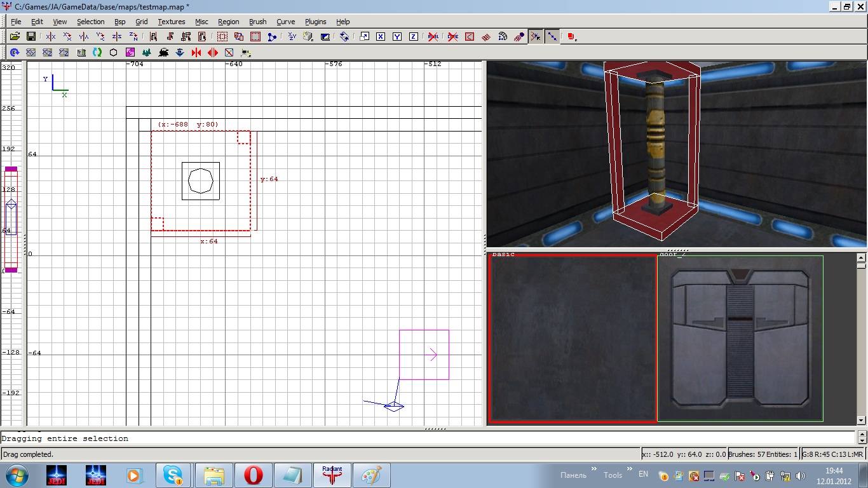Rotate selection around Y axis

pos(100,37)
